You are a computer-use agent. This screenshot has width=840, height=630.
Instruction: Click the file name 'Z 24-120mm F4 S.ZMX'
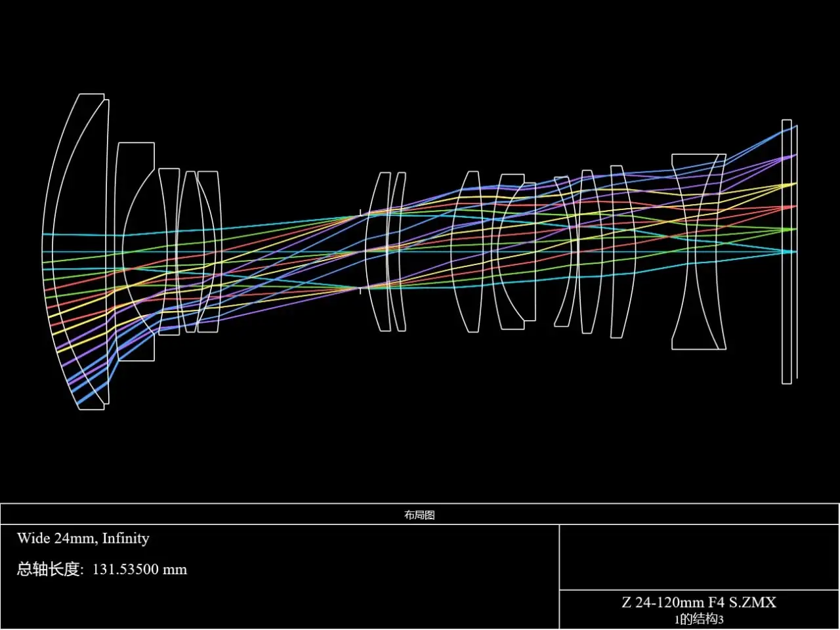[x=699, y=602]
